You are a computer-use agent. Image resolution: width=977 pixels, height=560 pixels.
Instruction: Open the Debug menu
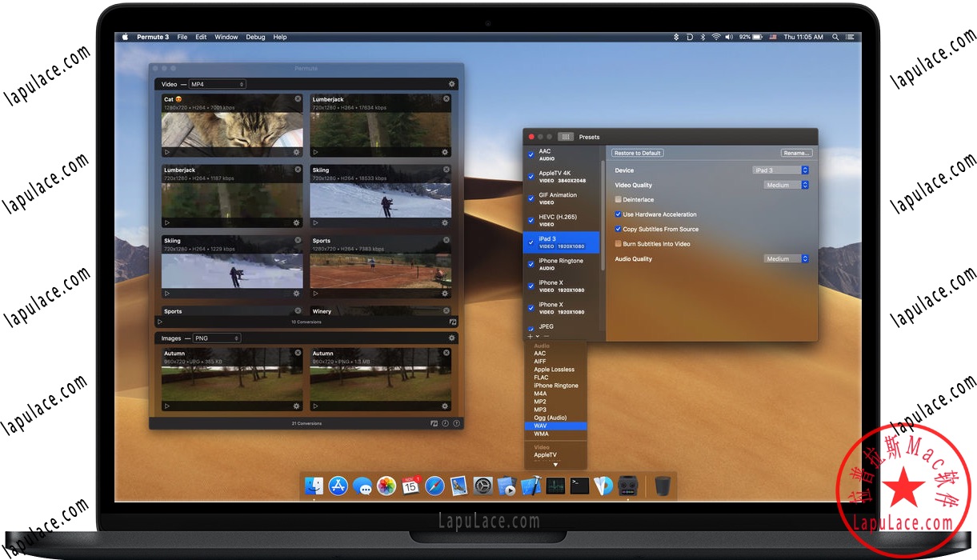(255, 37)
